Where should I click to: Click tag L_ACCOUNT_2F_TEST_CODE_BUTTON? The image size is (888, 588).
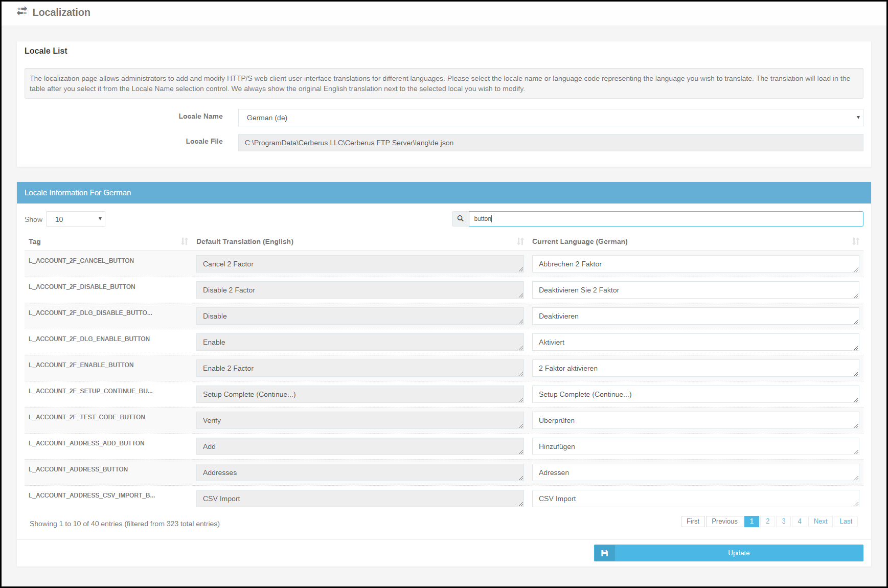(87, 417)
